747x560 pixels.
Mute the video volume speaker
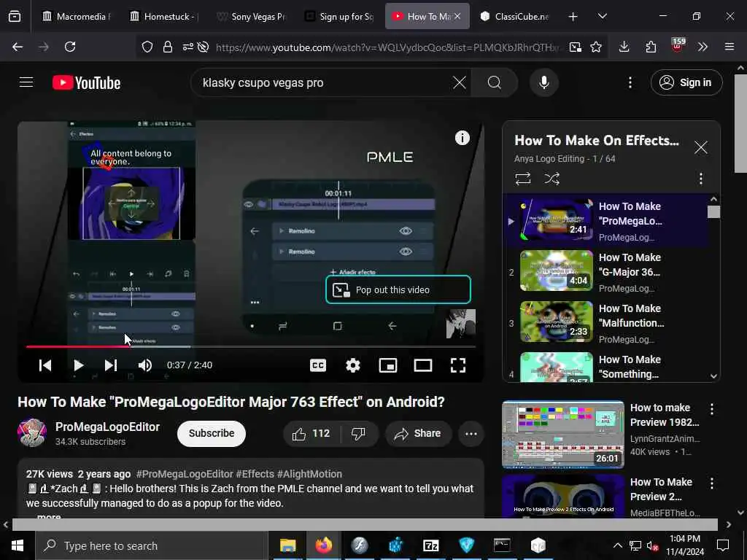pos(145,365)
